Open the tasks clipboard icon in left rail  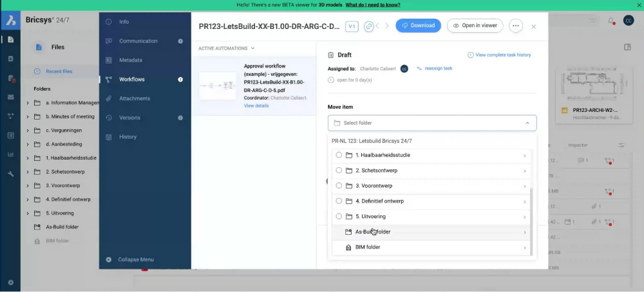point(11,78)
